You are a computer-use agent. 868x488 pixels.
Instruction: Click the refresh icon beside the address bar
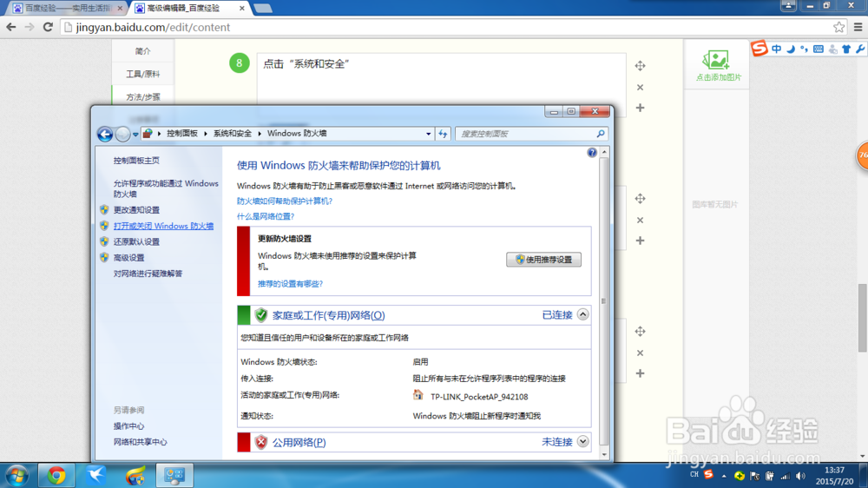443,134
